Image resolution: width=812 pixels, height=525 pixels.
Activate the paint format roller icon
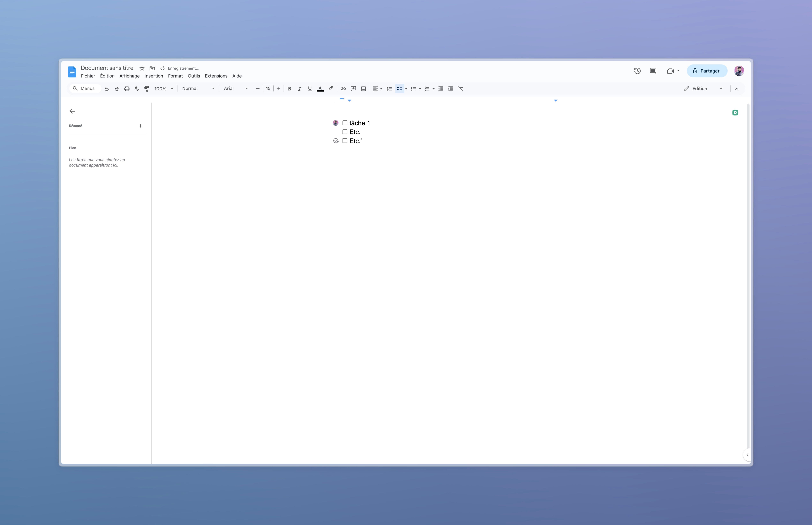coord(147,89)
